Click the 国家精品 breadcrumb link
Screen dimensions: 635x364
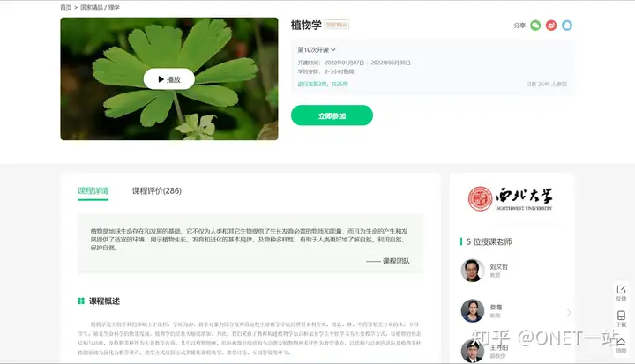click(92, 7)
